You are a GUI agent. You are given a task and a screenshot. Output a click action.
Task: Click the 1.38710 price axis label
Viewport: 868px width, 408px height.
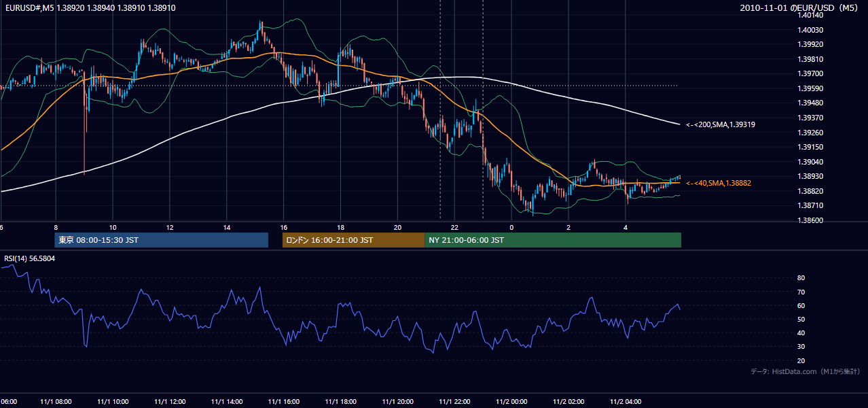click(812, 205)
